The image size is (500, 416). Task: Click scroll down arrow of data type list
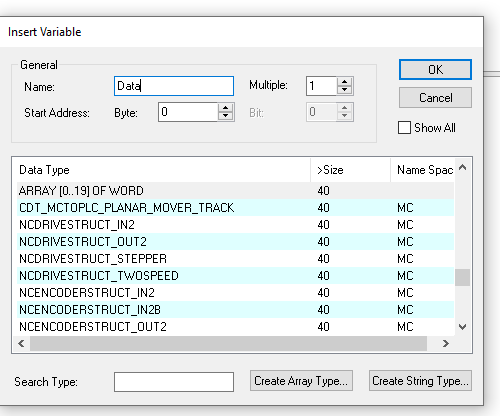tap(463, 327)
